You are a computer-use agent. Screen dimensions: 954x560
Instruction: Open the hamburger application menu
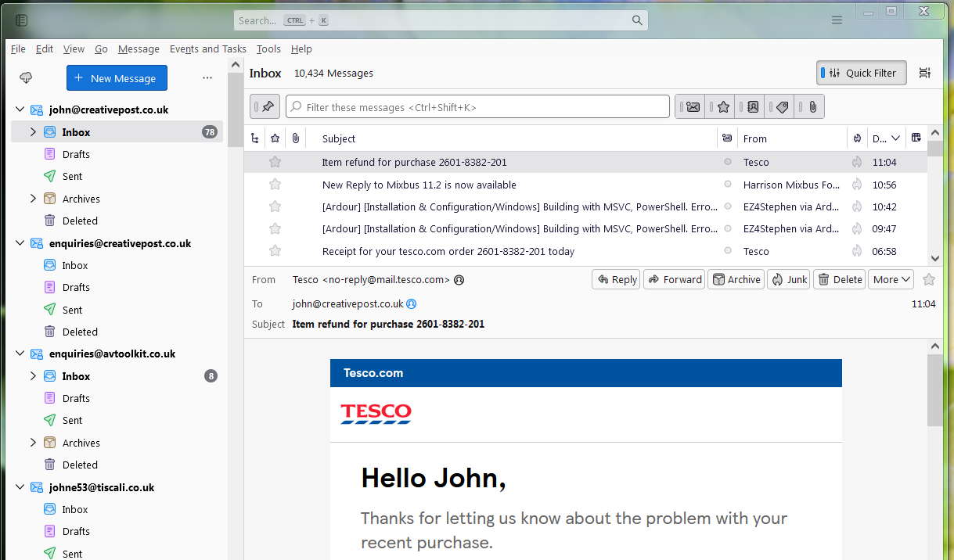[x=837, y=20]
